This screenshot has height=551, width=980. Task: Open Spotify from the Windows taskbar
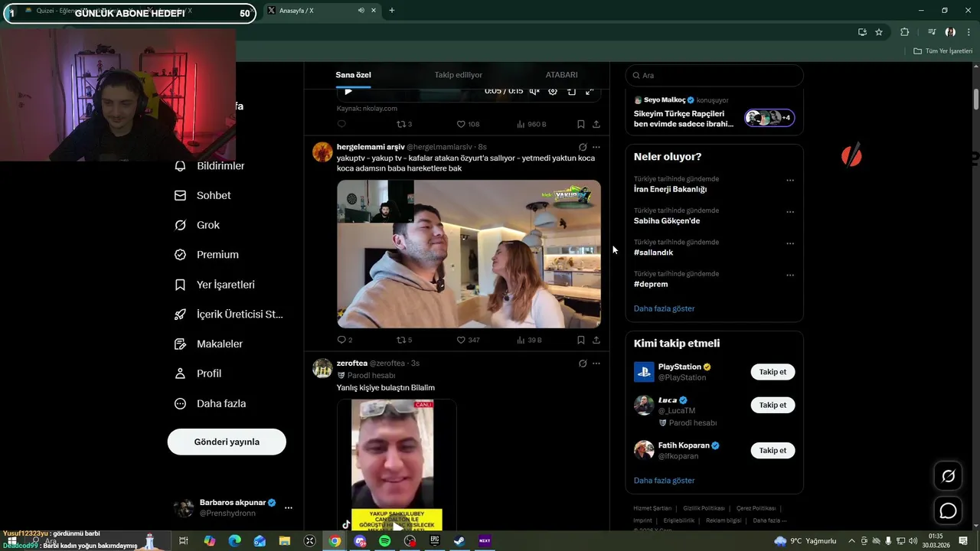[385, 541]
